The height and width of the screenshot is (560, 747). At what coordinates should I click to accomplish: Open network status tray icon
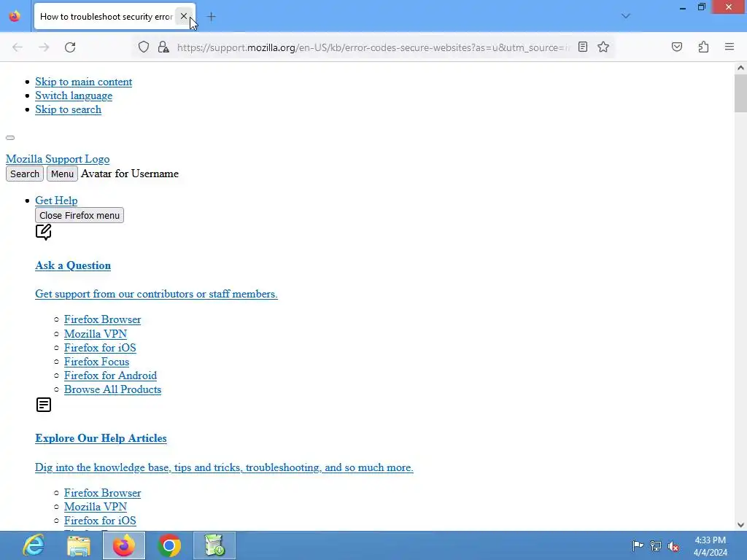point(656,545)
